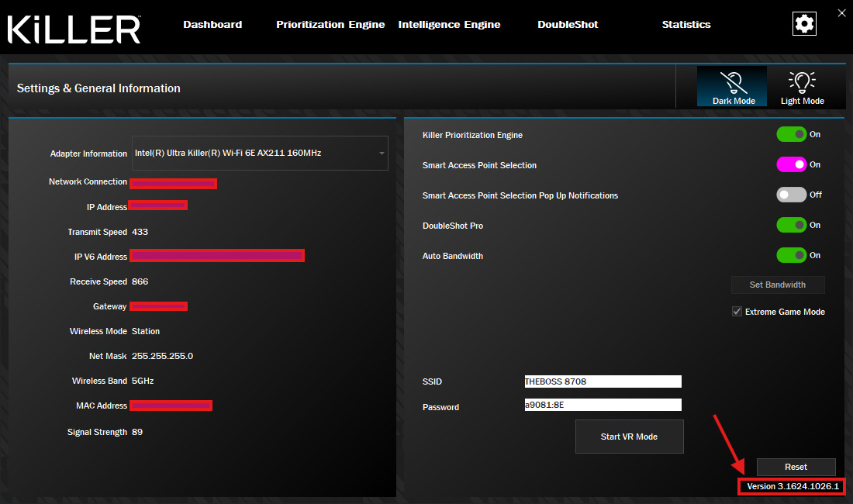853x504 pixels.
Task: Click the Auto Bandwidth label
Action: 453,256
